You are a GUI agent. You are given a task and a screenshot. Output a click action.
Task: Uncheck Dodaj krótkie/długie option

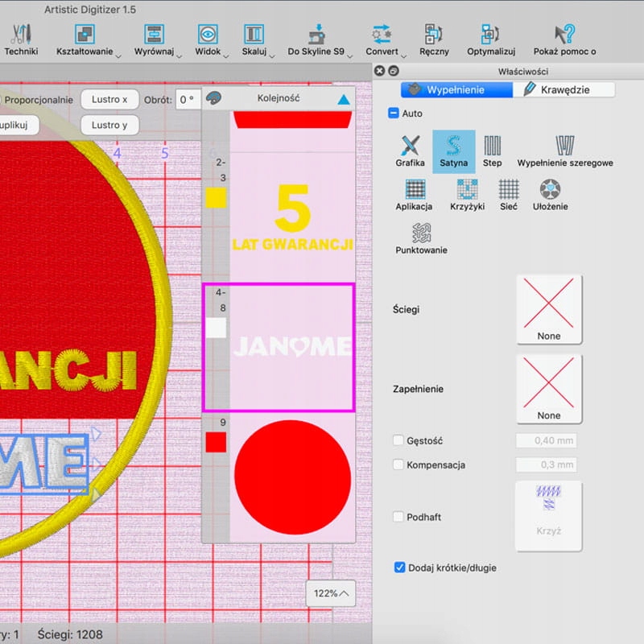(399, 568)
